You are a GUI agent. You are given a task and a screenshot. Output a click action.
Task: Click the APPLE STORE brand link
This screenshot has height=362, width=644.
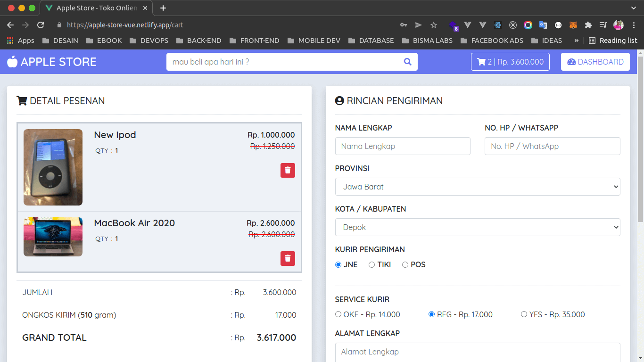(52, 62)
